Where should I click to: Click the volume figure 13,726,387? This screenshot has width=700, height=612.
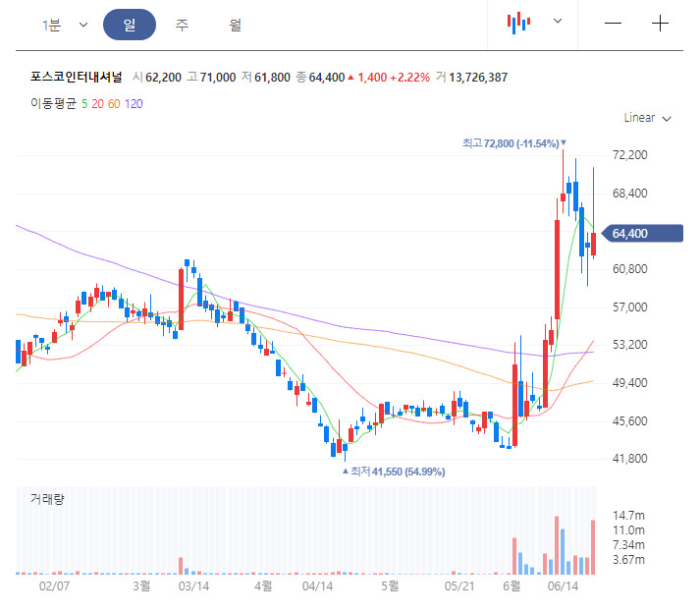[478, 78]
